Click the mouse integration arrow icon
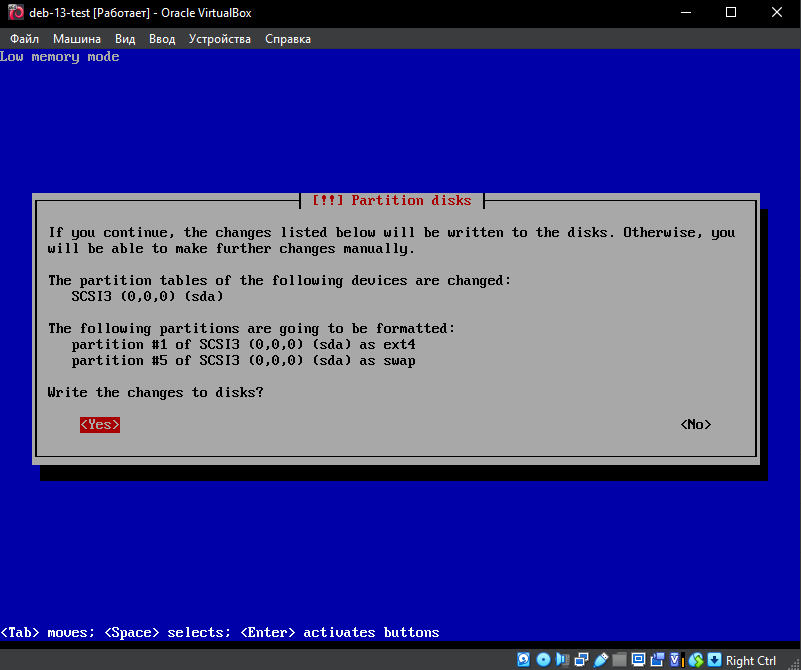Screen dimensions: 801x670 (x=695, y=660)
